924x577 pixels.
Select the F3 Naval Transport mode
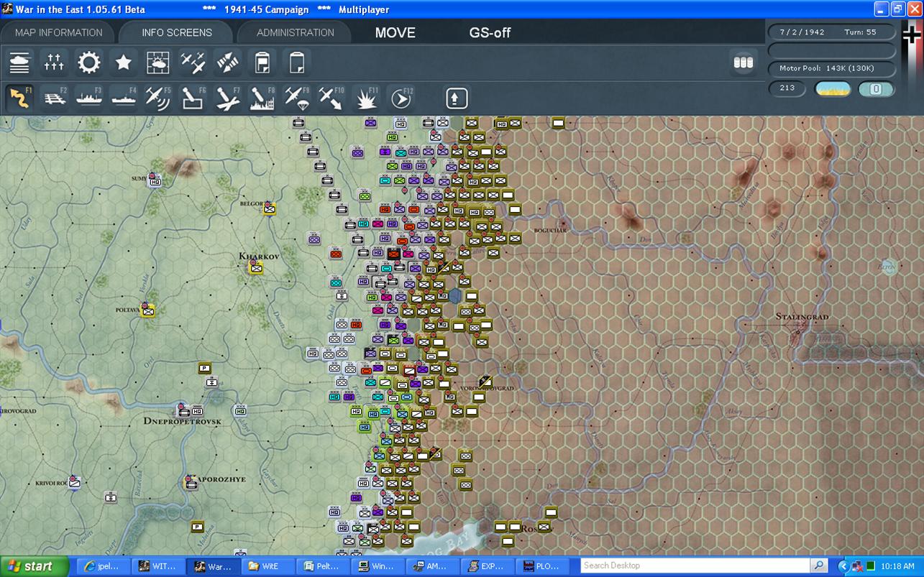[89, 98]
